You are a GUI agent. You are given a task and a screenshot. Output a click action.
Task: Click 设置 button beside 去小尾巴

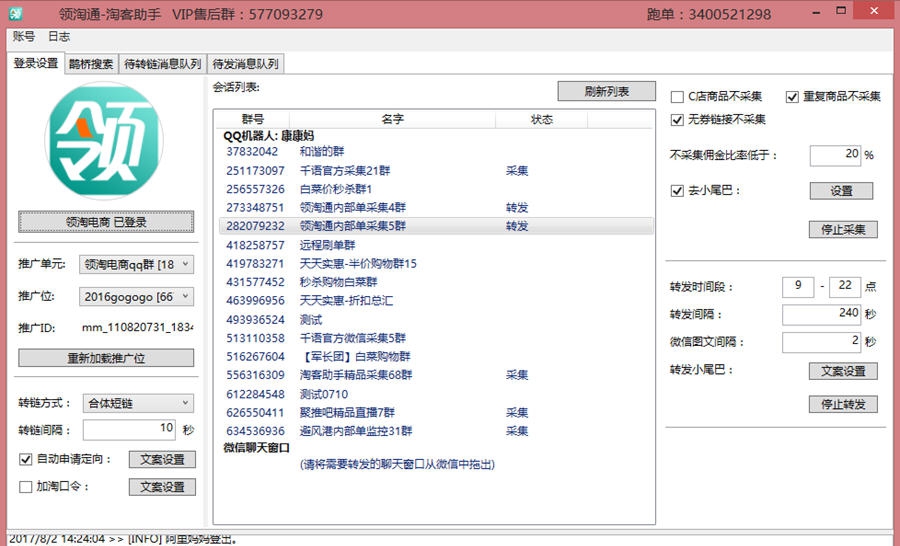[x=841, y=191]
